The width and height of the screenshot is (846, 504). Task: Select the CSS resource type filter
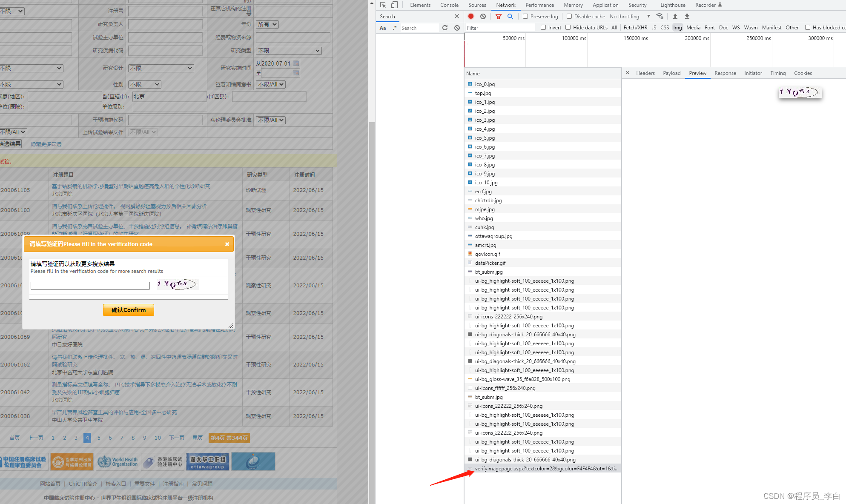[x=665, y=28]
